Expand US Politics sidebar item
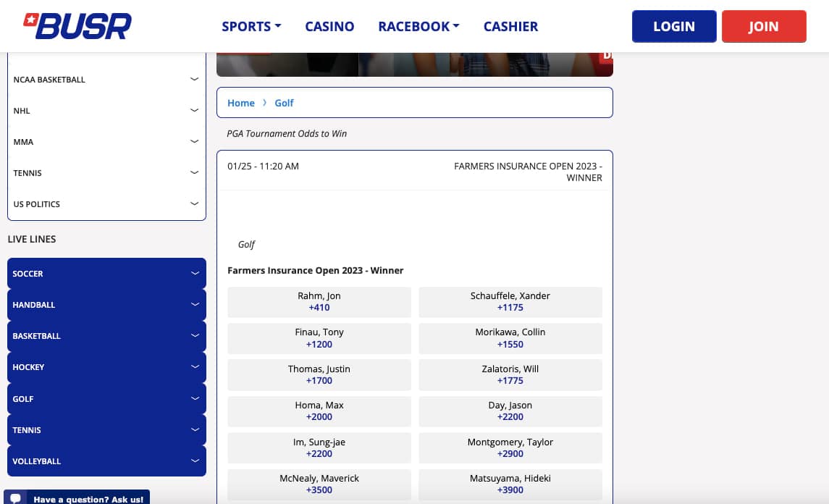 106,204
